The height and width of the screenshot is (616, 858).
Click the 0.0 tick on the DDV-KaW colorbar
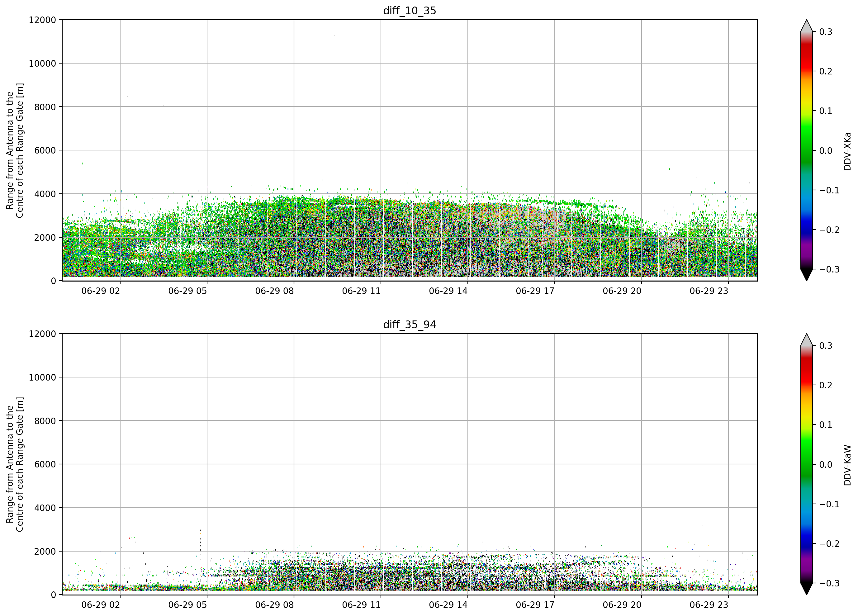pos(826,465)
